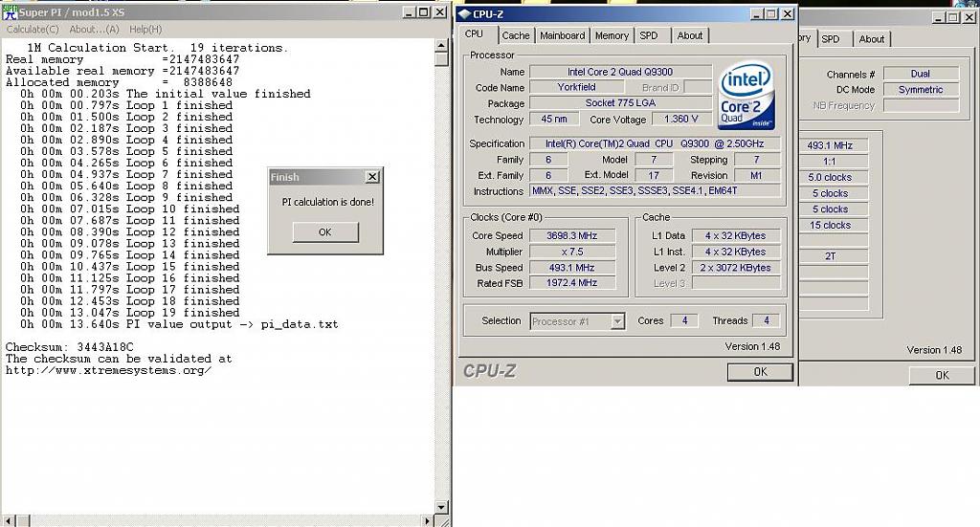Screen dimensions: 980x527
Task: Open the About tab in the background CPU-Z window
Action: point(871,38)
